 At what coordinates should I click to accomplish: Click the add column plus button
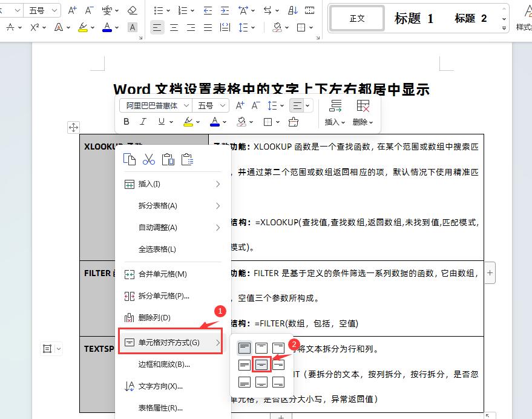click(x=490, y=272)
